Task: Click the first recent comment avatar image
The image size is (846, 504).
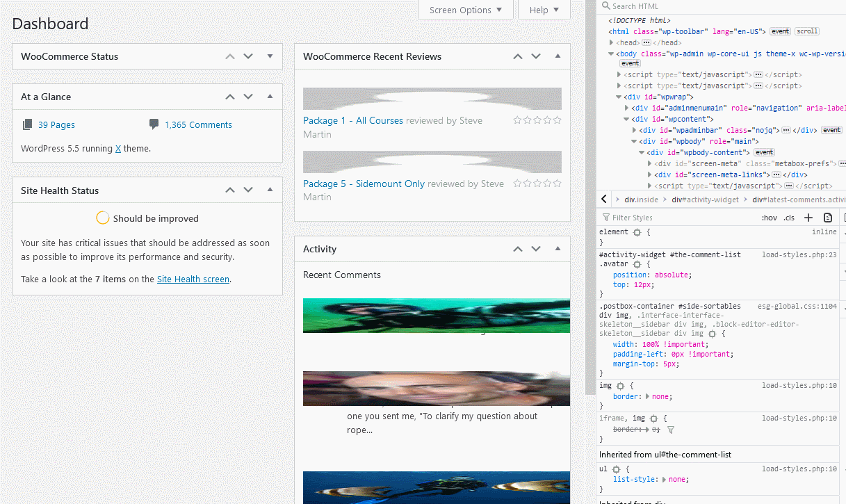Action: [x=437, y=316]
